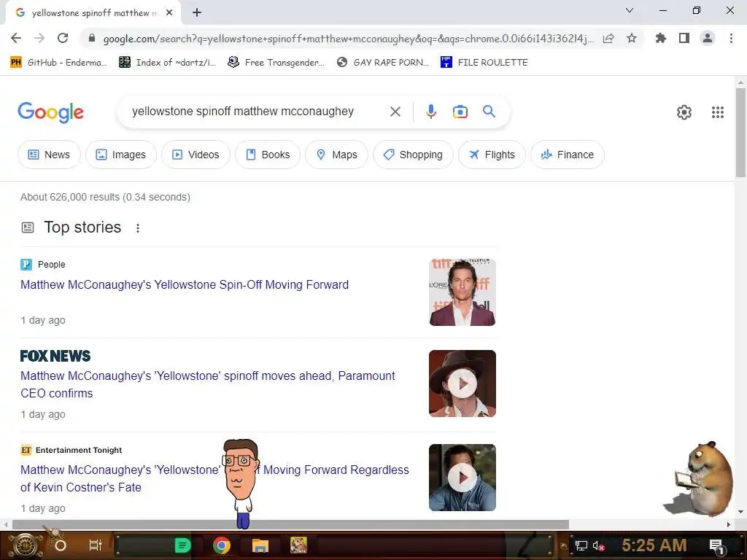Open the steampunk Start button
Image resolution: width=747 pixels, height=560 pixels.
point(26,545)
